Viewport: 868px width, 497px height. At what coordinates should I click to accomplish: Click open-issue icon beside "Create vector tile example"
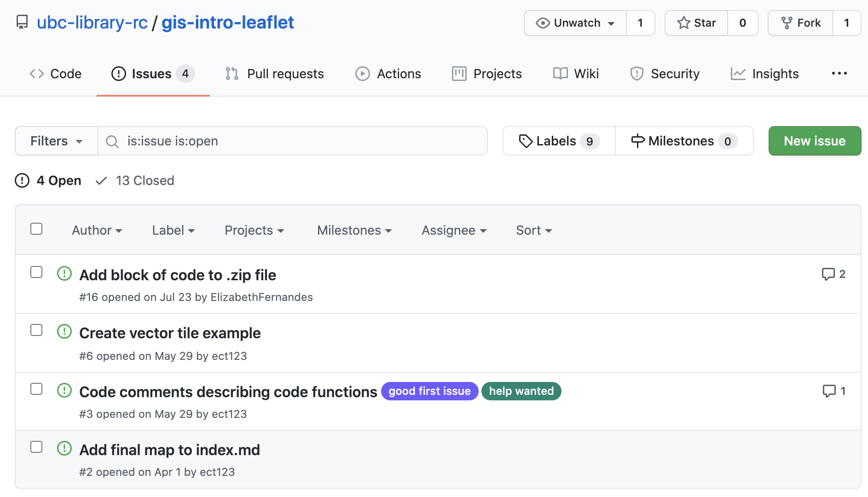[64, 331]
